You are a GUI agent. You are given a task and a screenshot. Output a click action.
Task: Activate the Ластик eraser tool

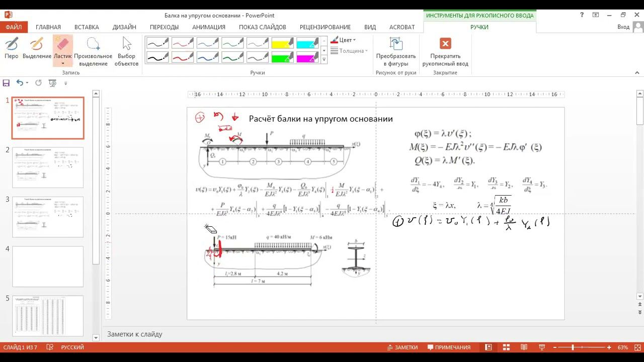[x=63, y=47]
